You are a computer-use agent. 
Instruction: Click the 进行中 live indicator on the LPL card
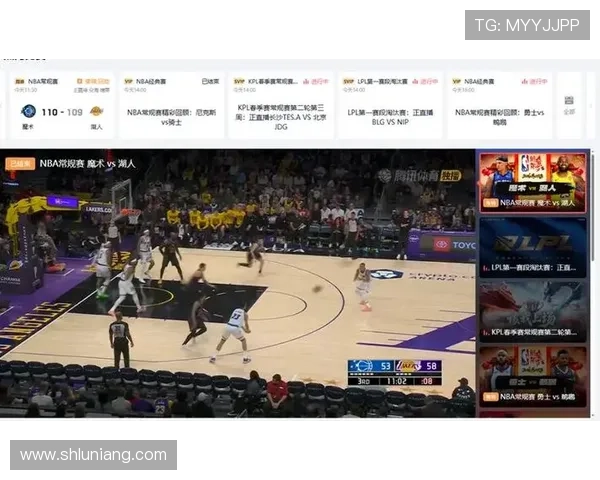pyautogui.click(x=426, y=82)
